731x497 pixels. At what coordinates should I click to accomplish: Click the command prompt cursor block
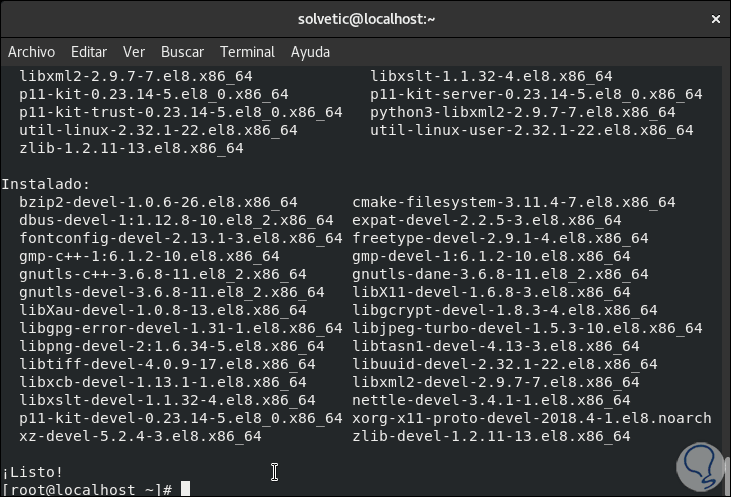tap(185, 489)
